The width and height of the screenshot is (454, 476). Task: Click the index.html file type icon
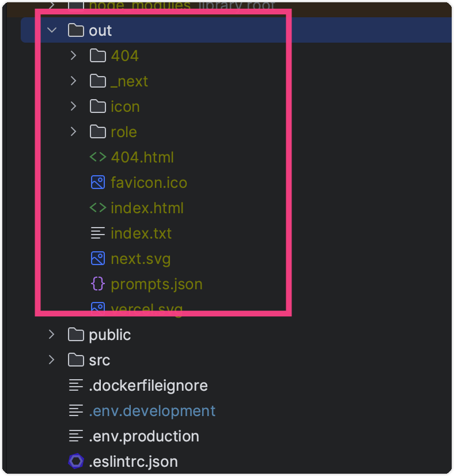point(98,208)
